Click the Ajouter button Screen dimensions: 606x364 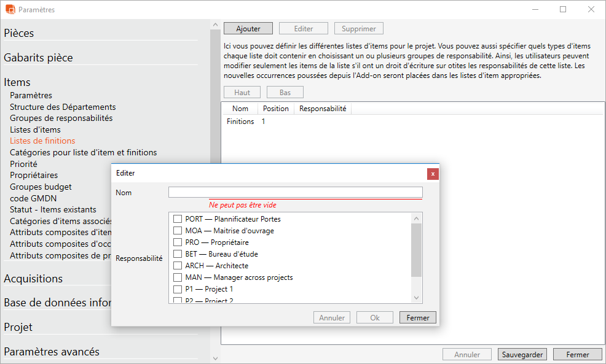click(x=248, y=29)
